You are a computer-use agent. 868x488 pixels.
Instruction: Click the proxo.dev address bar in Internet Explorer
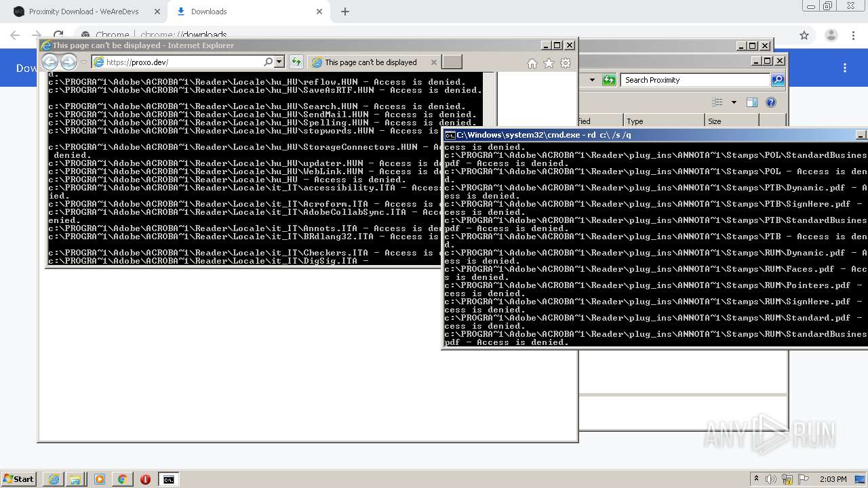(x=178, y=62)
